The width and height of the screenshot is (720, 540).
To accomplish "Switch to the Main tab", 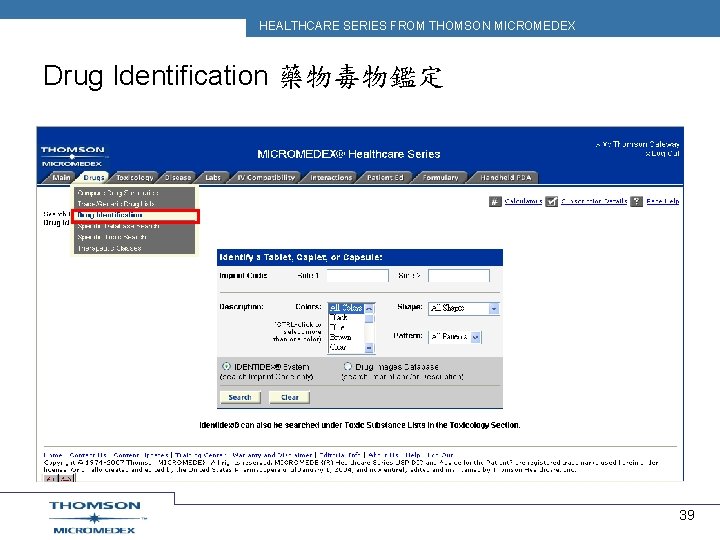I will tap(62, 177).
